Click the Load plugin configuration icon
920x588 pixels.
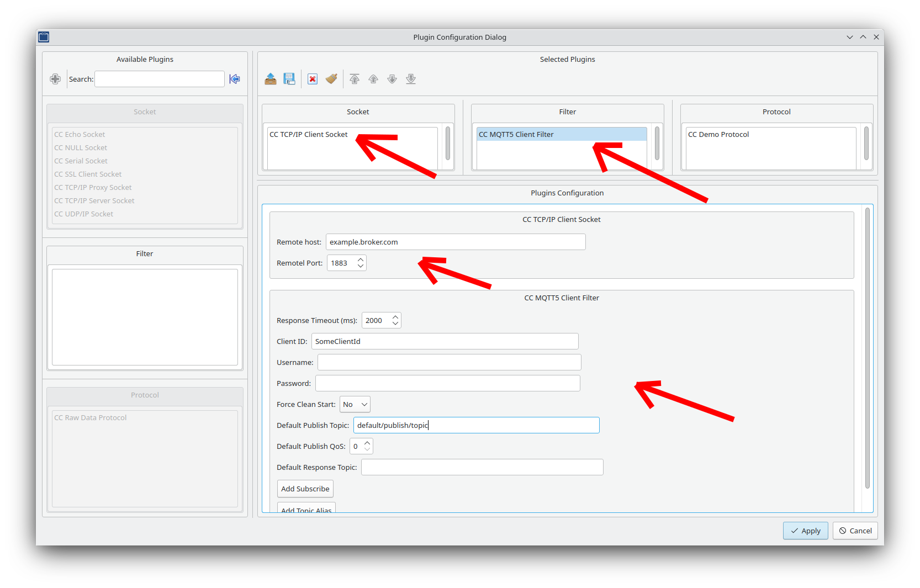point(271,79)
